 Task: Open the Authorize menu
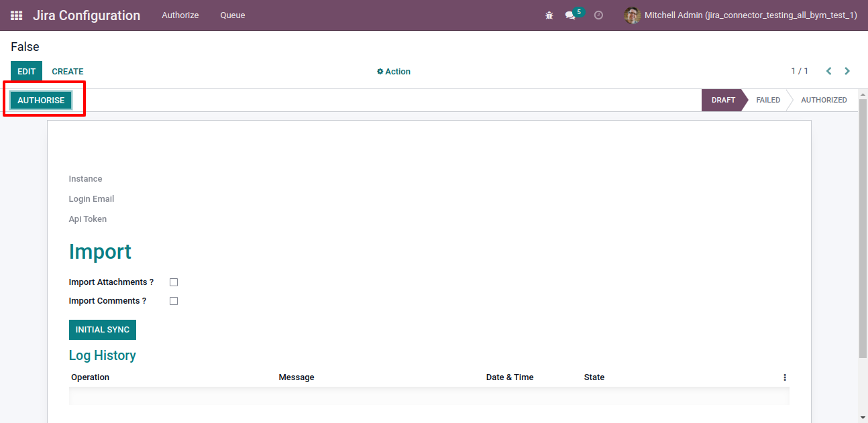point(180,15)
